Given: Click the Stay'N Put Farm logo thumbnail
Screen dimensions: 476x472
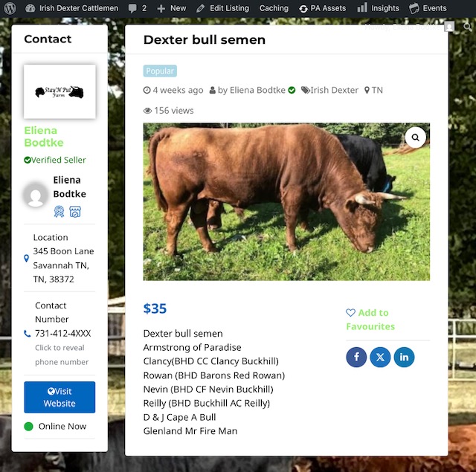Looking at the screenshot, I should pyautogui.click(x=59, y=91).
